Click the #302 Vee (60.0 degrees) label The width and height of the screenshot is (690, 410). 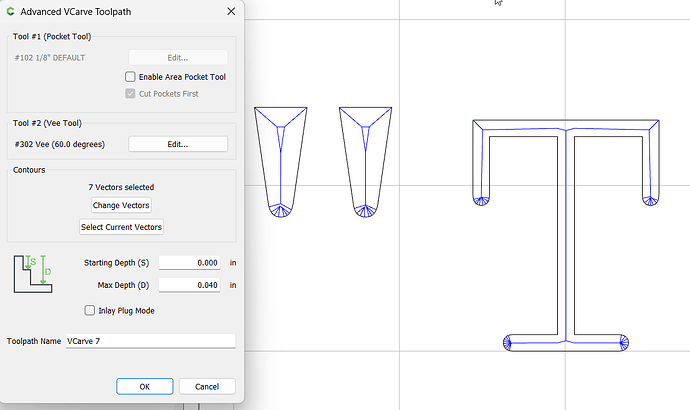pos(60,144)
